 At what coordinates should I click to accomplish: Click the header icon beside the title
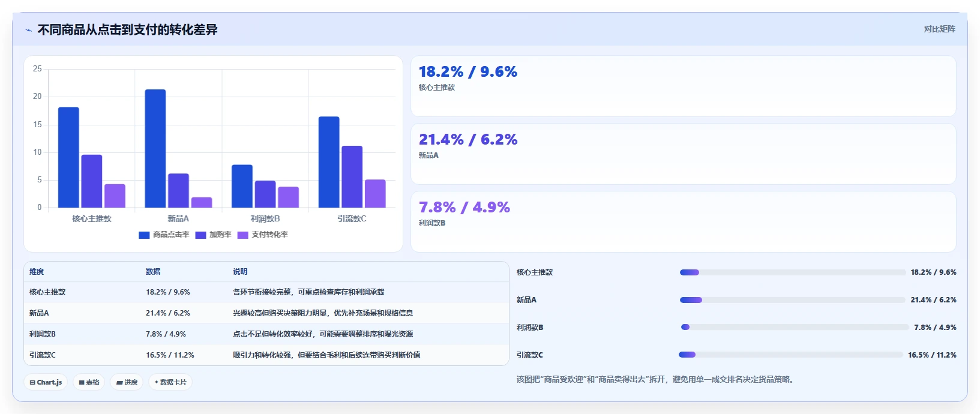point(28,30)
